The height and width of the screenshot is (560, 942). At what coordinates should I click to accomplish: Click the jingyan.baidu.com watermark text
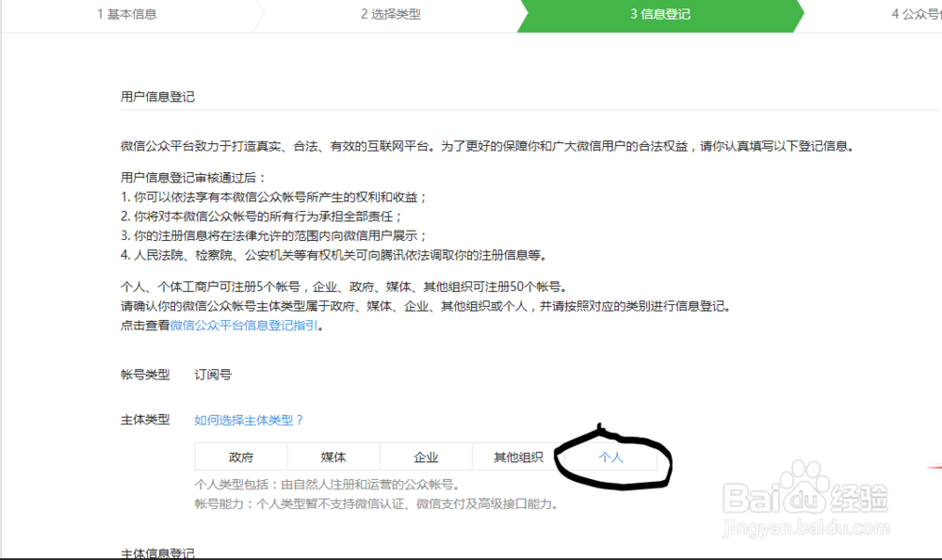pyautogui.click(x=807, y=525)
